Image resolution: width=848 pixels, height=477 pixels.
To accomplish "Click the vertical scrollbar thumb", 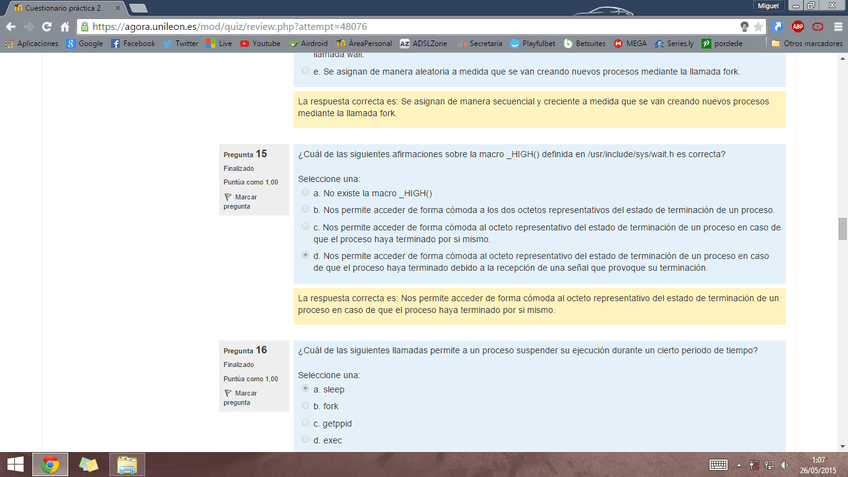I will pyautogui.click(x=843, y=228).
